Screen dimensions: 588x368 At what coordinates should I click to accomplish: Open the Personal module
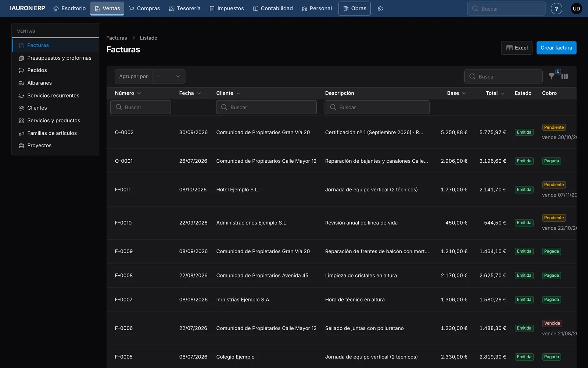click(317, 8)
